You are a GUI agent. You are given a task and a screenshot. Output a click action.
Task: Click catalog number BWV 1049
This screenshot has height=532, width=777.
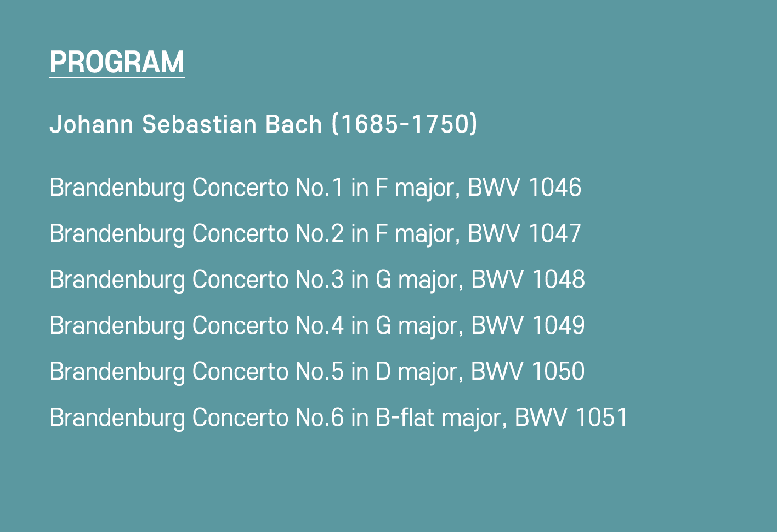coord(528,326)
